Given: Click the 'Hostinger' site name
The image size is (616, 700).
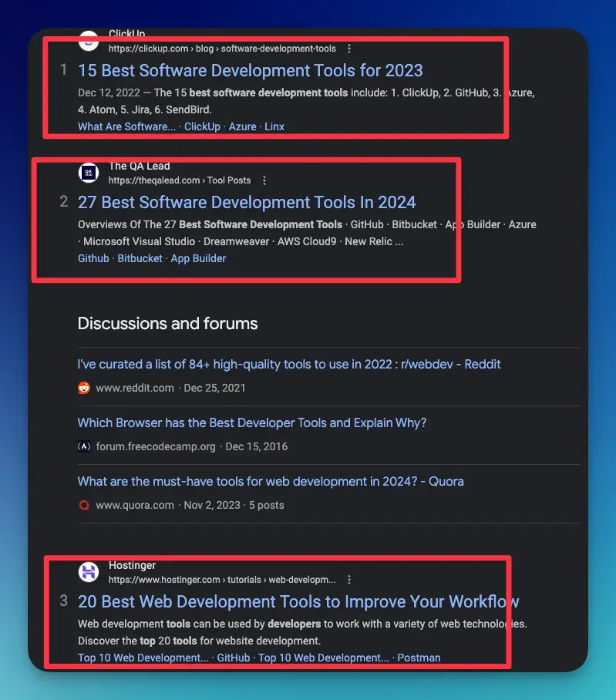Looking at the screenshot, I should 132,565.
